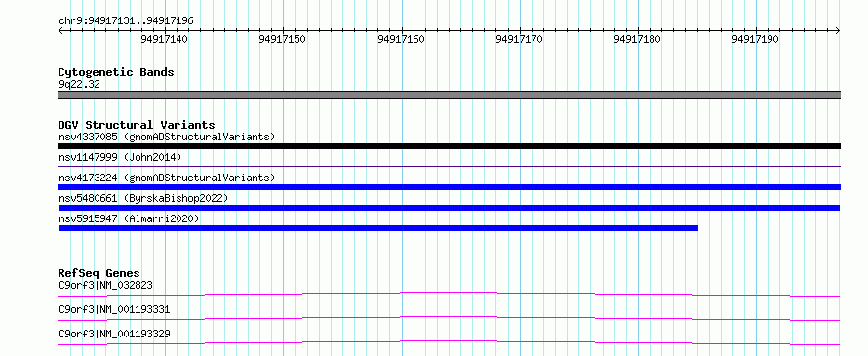Open transcript C9orf3|NM_032823 label
This screenshot has height=356, width=868.
coord(105,286)
